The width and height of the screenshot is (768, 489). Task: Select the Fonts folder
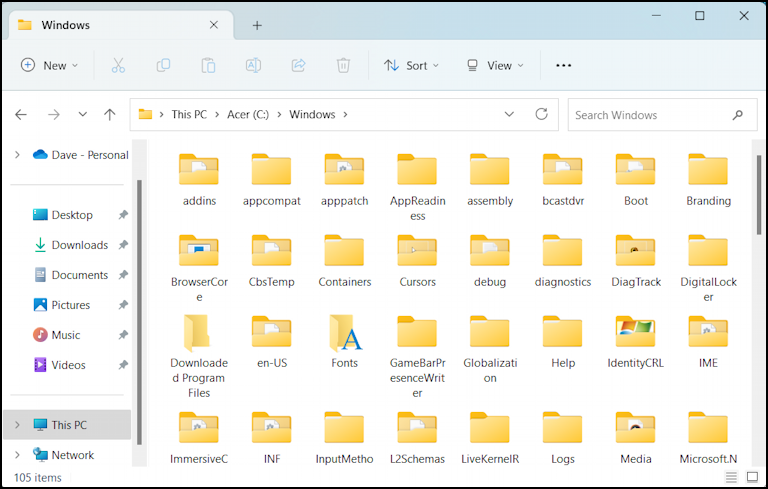pyautogui.click(x=345, y=342)
